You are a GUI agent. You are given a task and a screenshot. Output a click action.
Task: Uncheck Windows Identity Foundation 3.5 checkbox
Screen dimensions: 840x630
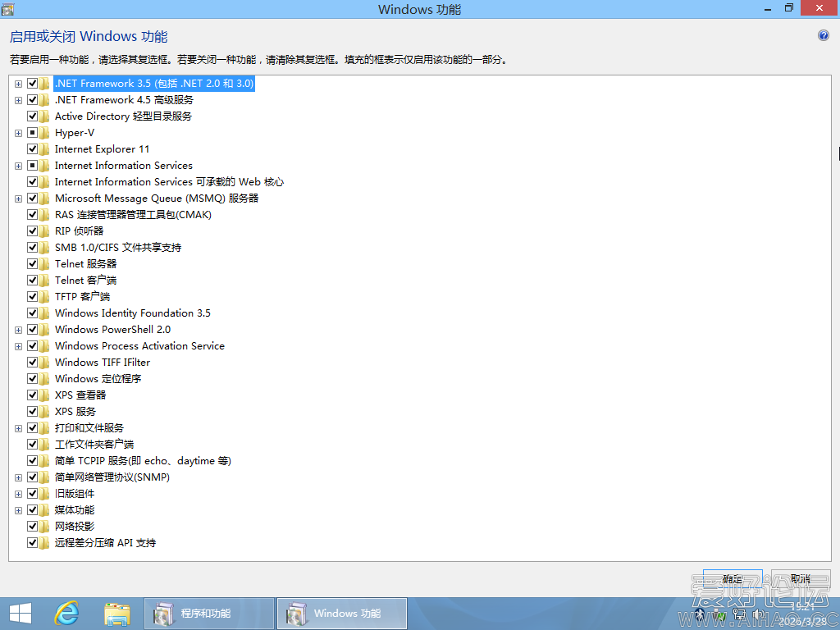click(32, 313)
